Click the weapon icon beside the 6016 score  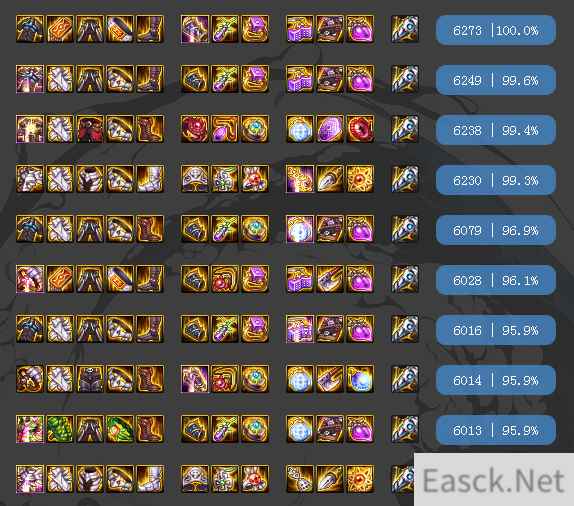click(405, 329)
